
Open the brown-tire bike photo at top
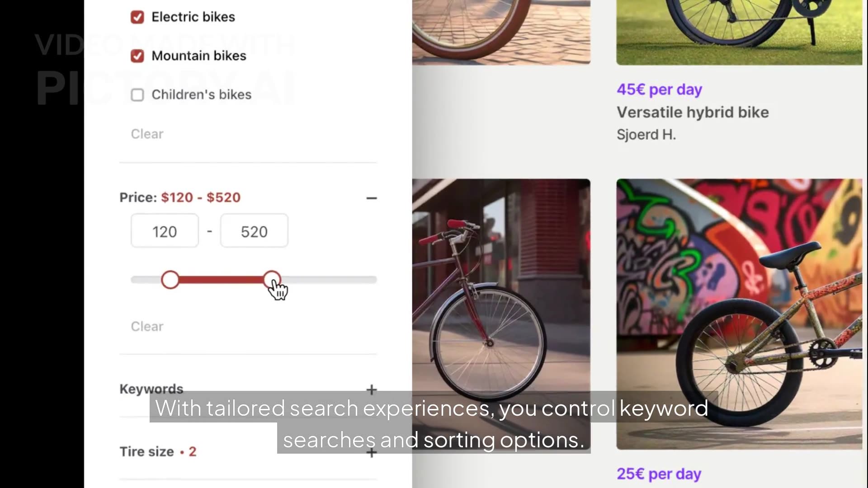pos(501,32)
